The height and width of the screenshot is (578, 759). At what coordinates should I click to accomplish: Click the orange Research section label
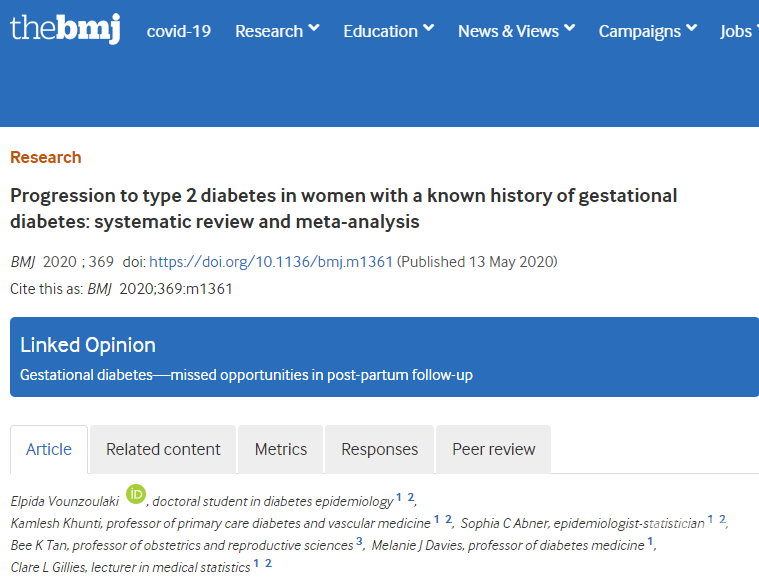[x=46, y=157]
